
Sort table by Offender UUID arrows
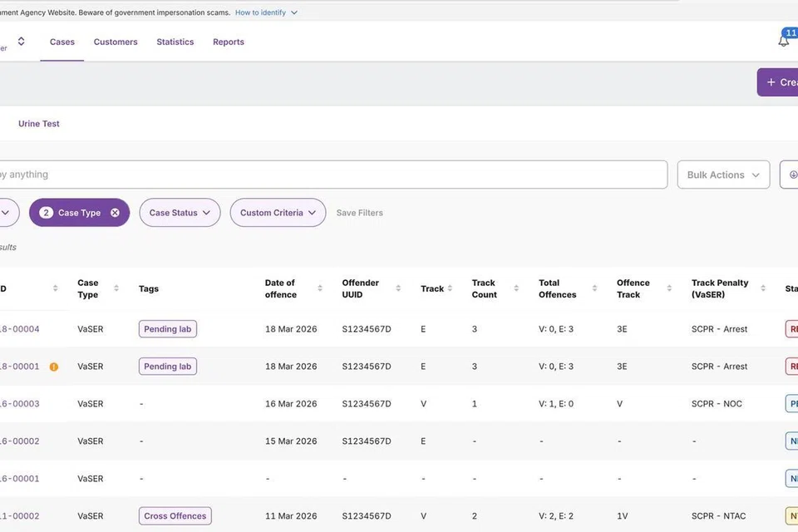coord(399,288)
